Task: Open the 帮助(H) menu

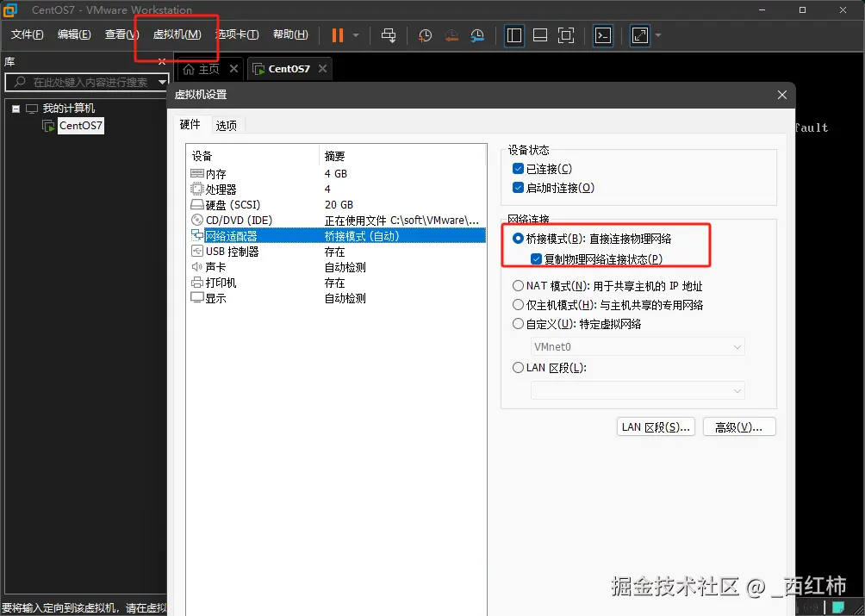Action: (290, 34)
